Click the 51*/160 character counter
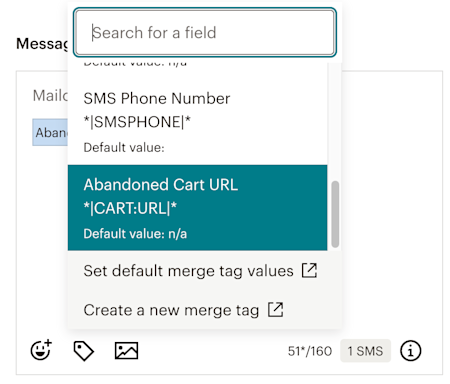450x384 pixels. [310, 351]
